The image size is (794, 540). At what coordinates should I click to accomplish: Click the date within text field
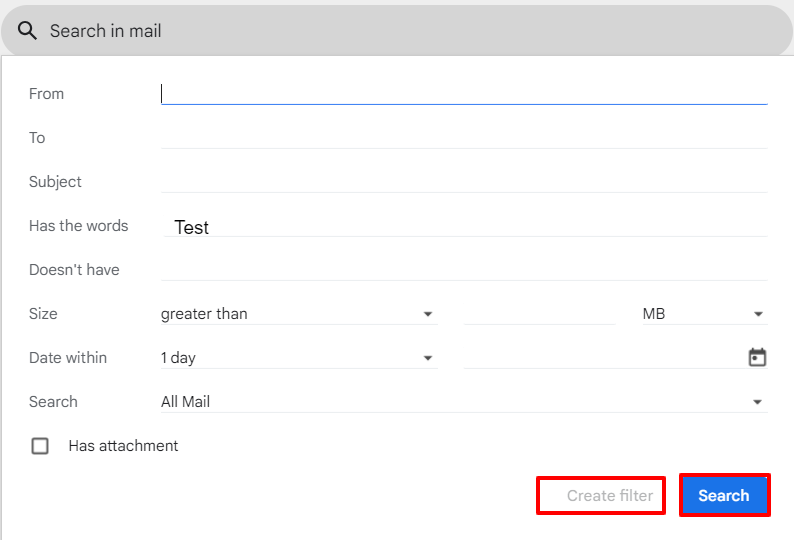[600, 358]
